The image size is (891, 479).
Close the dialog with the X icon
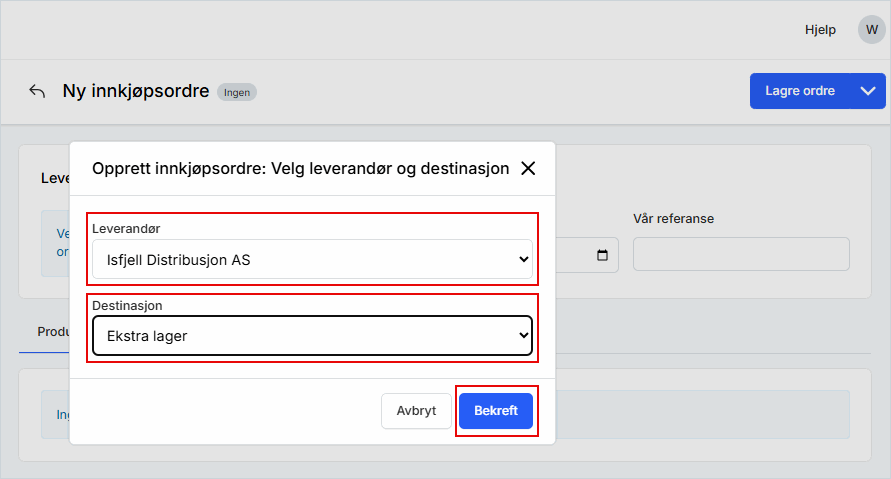pyautogui.click(x=528, y=168)
